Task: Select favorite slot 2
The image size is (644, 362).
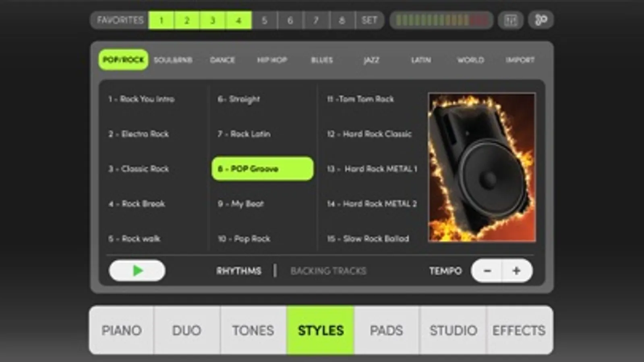Action: point(187,20)
